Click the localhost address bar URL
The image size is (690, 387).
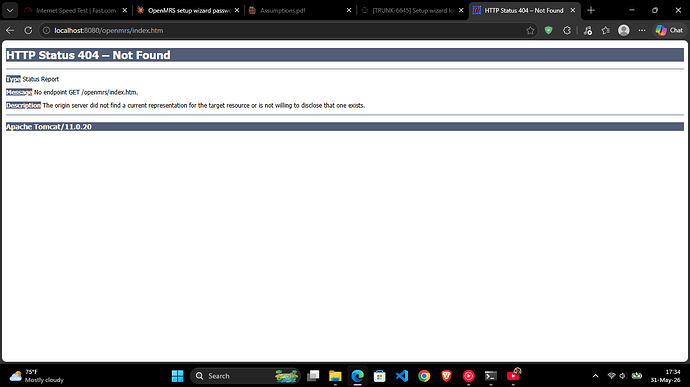(109, 30)
